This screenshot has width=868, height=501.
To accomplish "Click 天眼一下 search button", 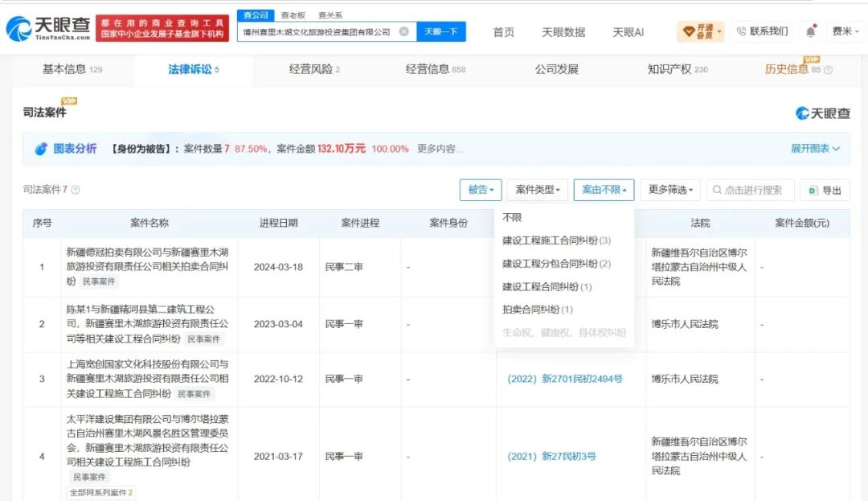I will 441,31.
